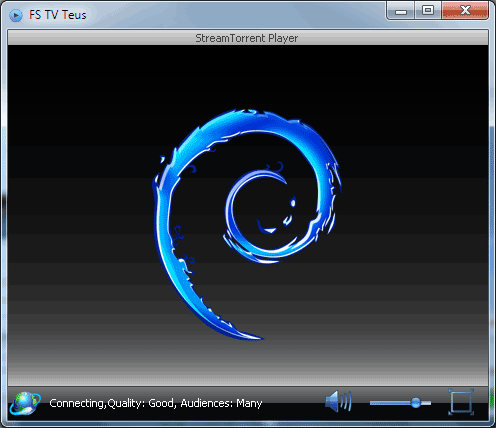Viewport: 496px width, 428px height.
Task: Click the volume slider knob
Action: (416, 403)
